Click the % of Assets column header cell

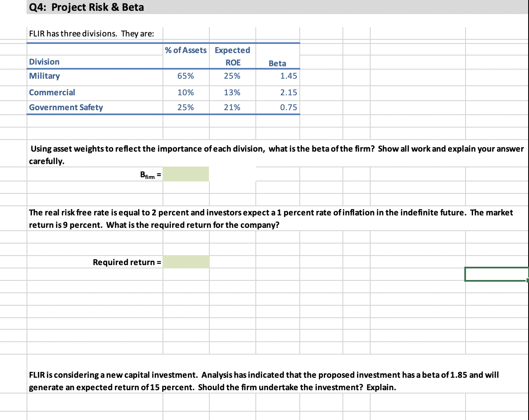tap(186, 50)
